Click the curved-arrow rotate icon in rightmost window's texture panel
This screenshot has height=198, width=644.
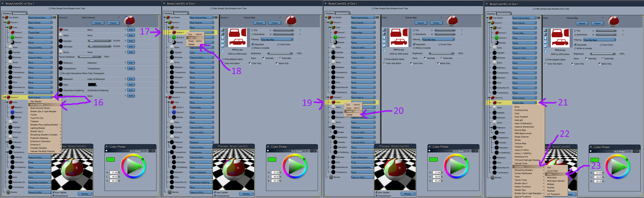[545, 46]
